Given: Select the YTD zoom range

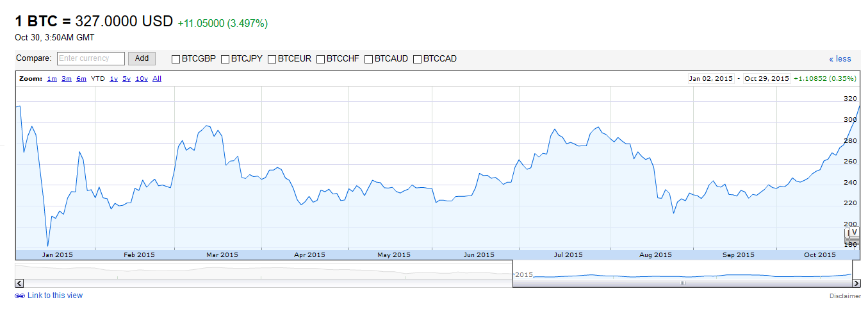Looking at the screenshot, I should click(x=98, y=79).
